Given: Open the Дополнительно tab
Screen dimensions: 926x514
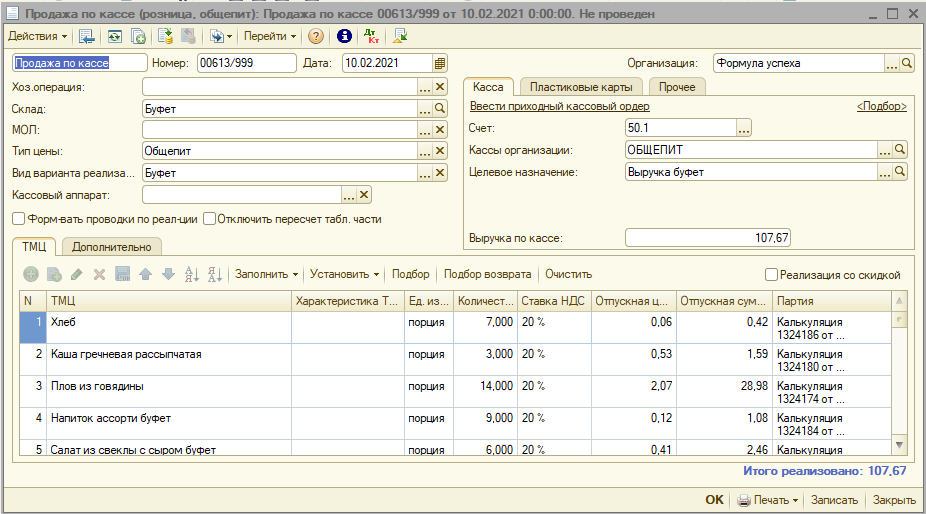Looking at the screenshot, I should coord(112,247).
